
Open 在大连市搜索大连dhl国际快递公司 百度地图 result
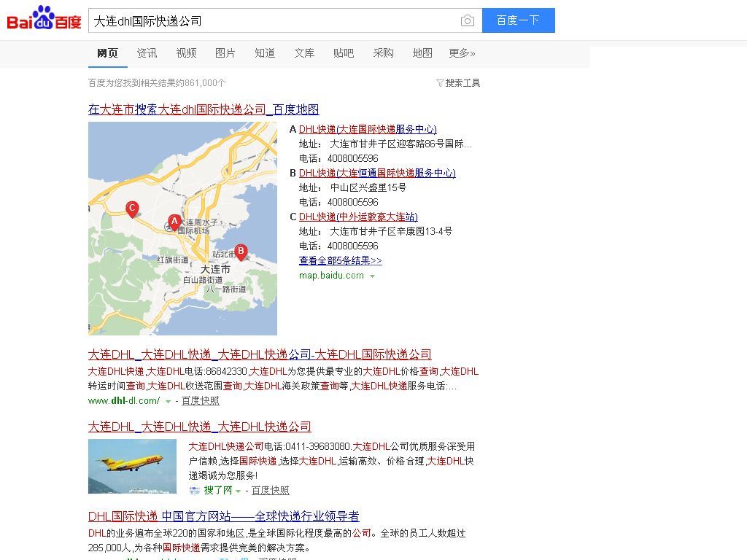point(204,109)
